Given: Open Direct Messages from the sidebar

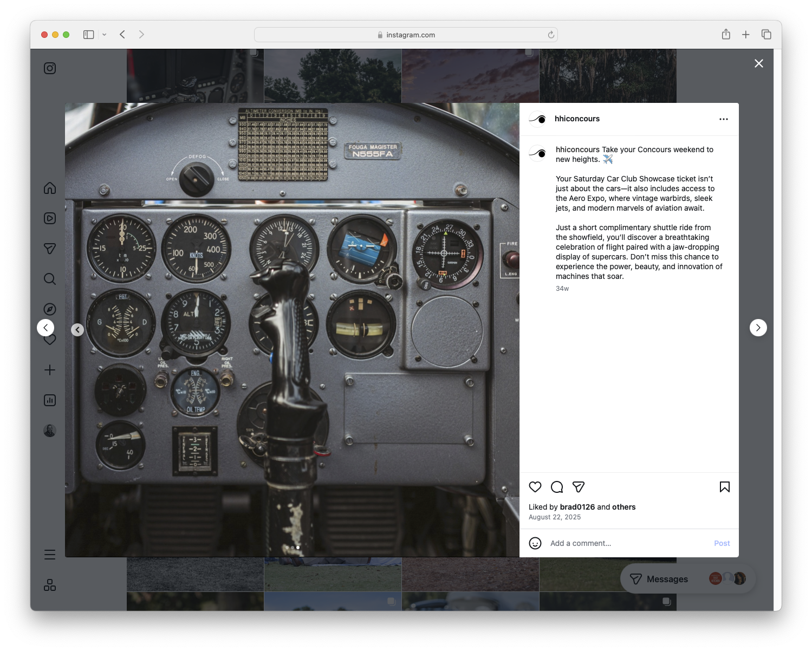Looking at the screenshot, I should (49, 249).
